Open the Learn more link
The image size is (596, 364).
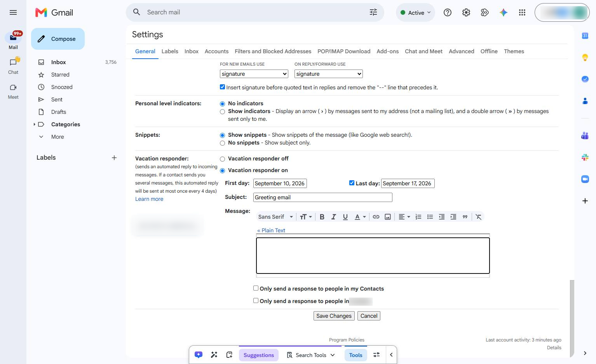(149, 199)
